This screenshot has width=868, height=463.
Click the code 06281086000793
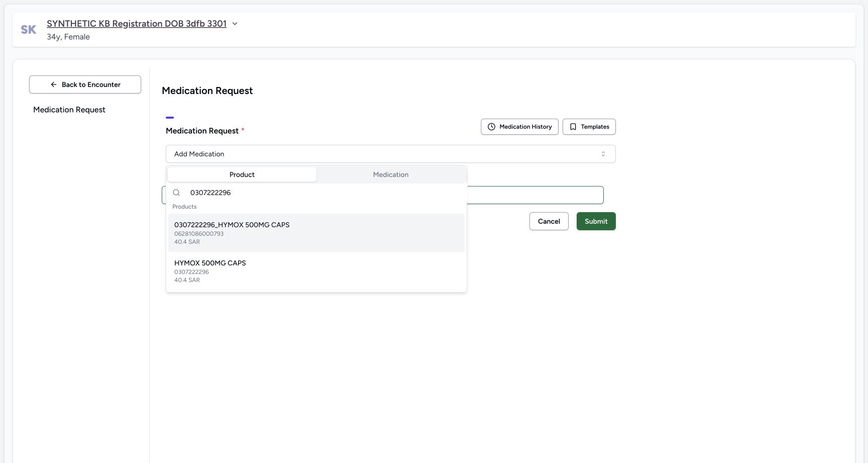(199, 234)
